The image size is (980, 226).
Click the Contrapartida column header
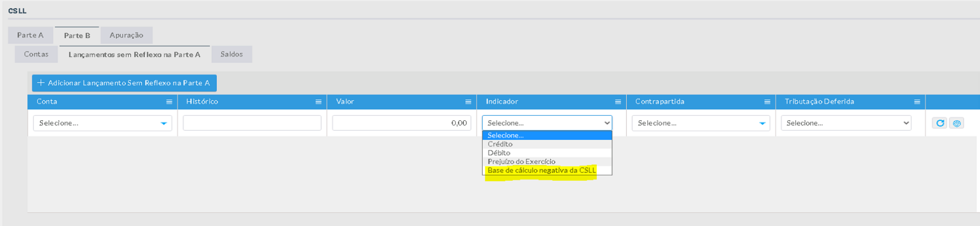pos(701,102)
